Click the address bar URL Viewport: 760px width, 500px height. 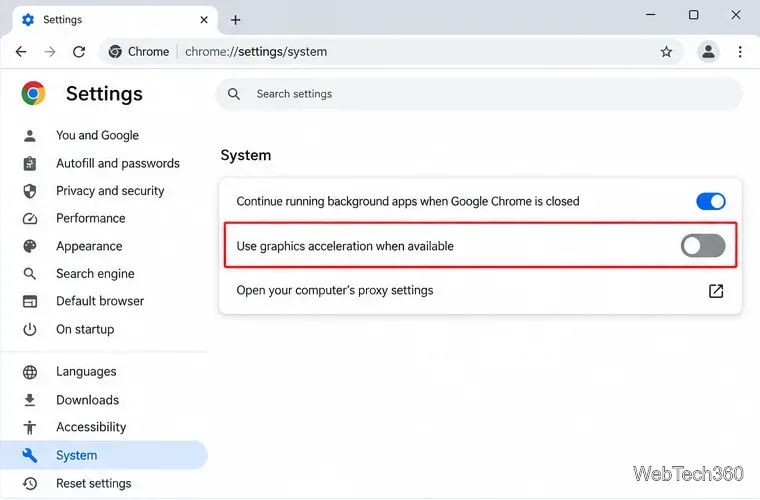(x=256, y=51)
